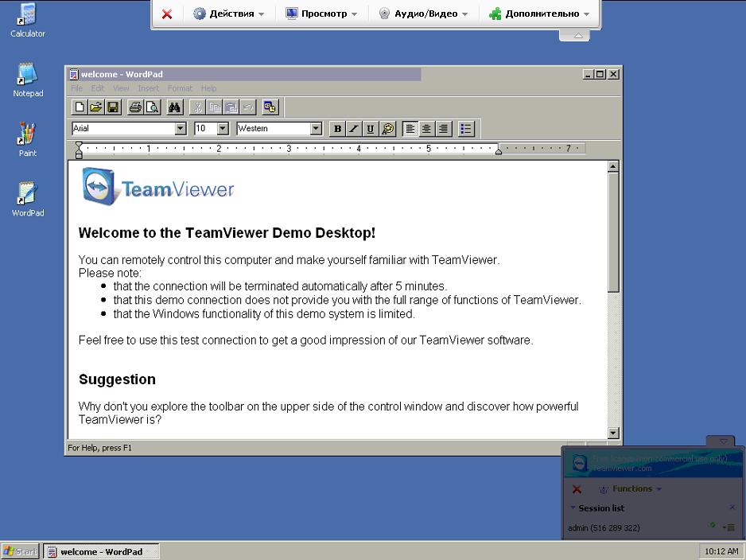Select admin (516 289 322) session entry
The height and width of the screenshot is (560, 746).
click(604, 527)
